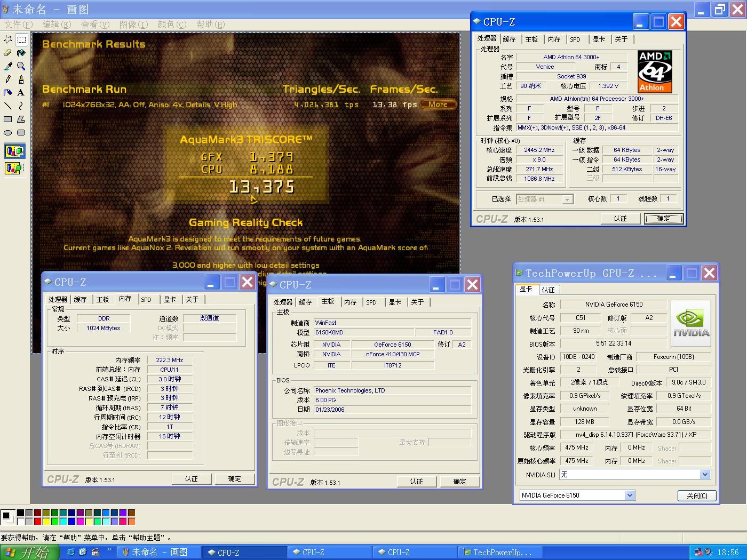Switch to 内存 tab in the mainboard CPU-Z window
Viewport: 747px width, 560px height.
click(350, 302)
